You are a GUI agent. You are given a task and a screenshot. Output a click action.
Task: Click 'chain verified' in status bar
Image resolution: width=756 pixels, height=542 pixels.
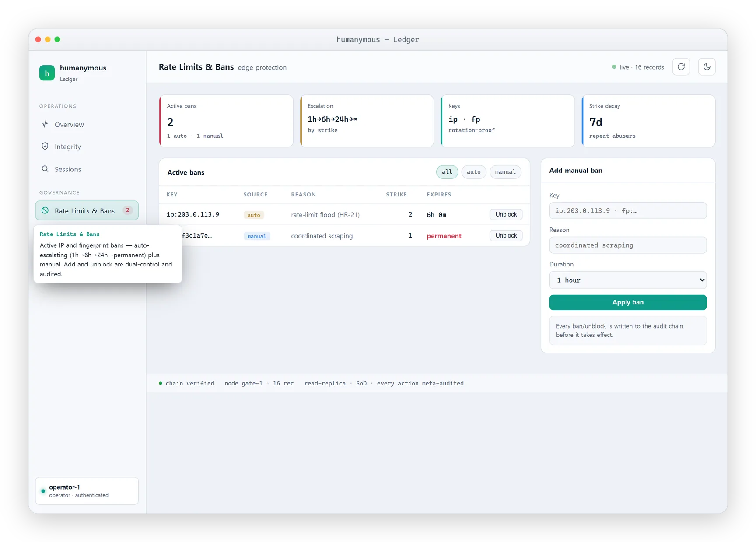190,383
